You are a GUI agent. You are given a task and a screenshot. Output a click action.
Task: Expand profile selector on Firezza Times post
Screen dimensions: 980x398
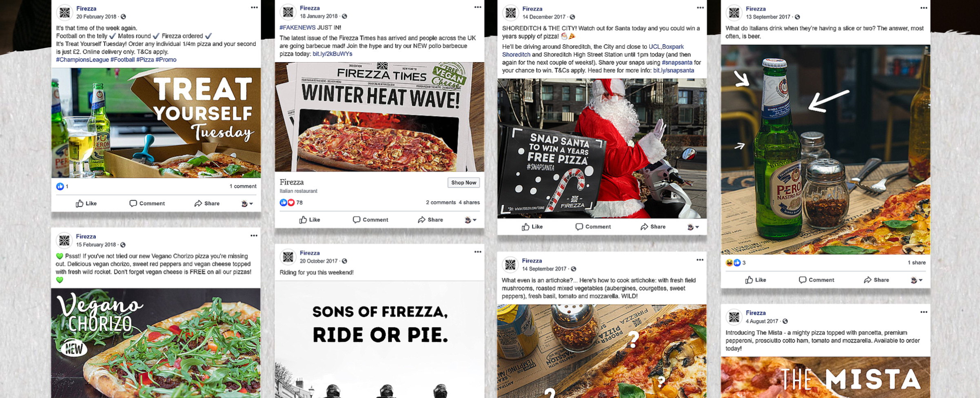click(x=470, y=220)
